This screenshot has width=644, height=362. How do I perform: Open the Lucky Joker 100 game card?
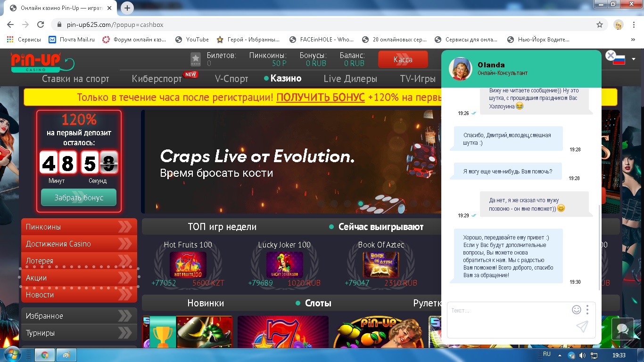click(x=284, y=264)
